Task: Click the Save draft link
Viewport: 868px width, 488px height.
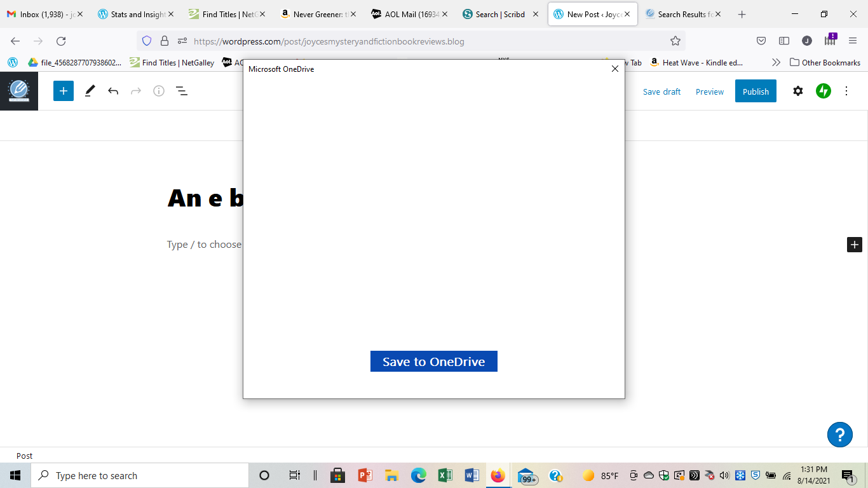Action: [661, 91]
